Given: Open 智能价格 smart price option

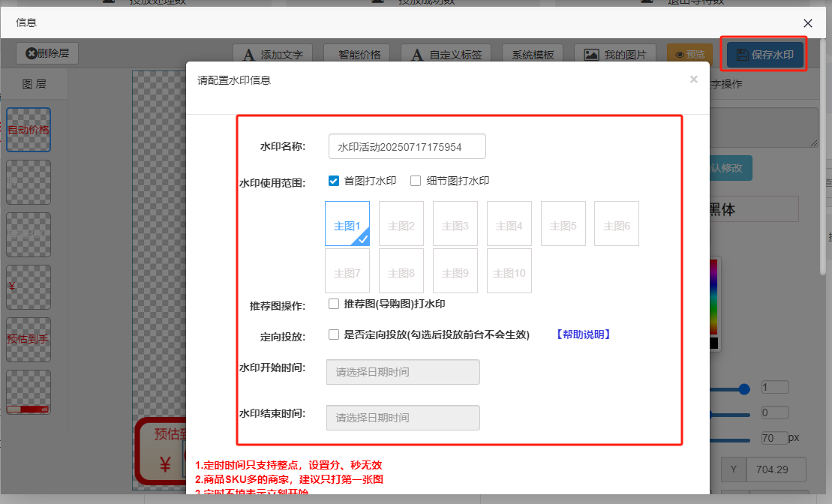Looking at the screenshot, I should pos(353,55).
